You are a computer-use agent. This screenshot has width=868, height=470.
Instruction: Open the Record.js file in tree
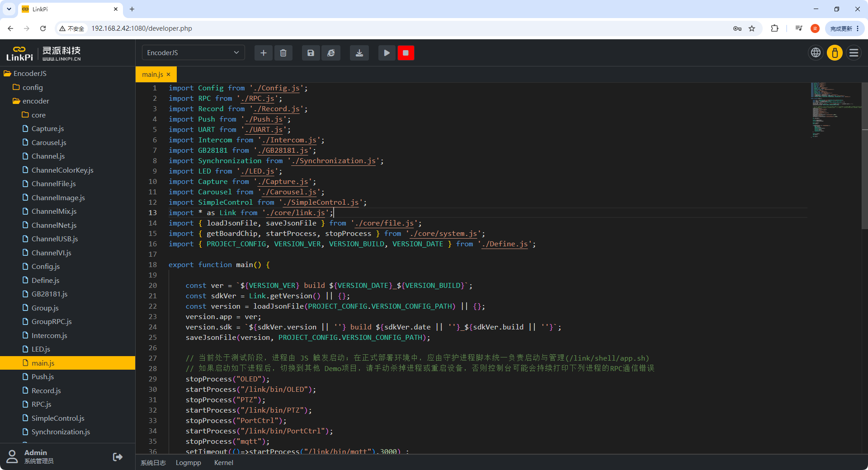46,390
